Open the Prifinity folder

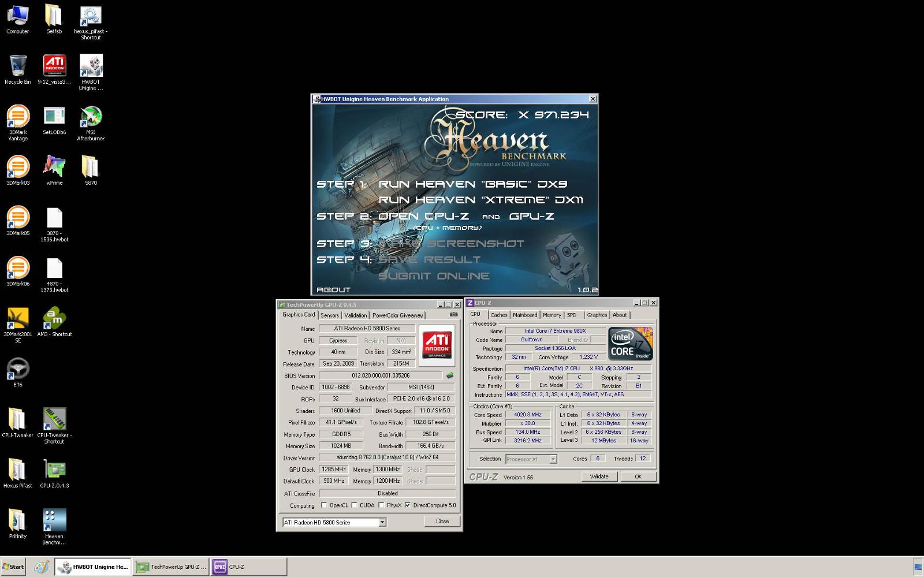pyautogui.click(x=17, y=523)
